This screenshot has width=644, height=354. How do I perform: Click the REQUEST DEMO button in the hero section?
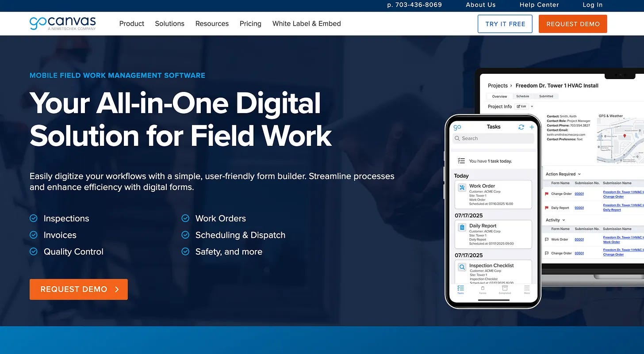79,289
